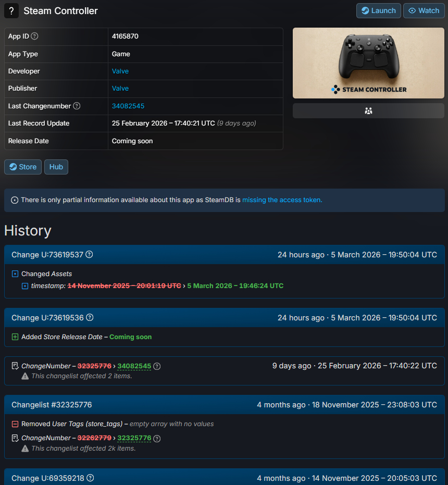Image resolution: width=448 pixels, height=485 pixels.
Task: Click help icon beside Change U:69359218
Action: point(90,478)
